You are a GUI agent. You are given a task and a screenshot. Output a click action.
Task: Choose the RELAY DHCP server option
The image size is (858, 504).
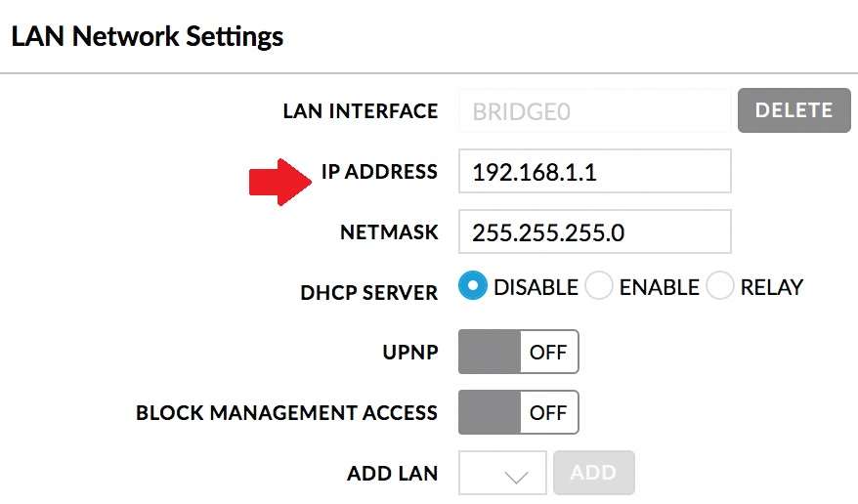720,286
